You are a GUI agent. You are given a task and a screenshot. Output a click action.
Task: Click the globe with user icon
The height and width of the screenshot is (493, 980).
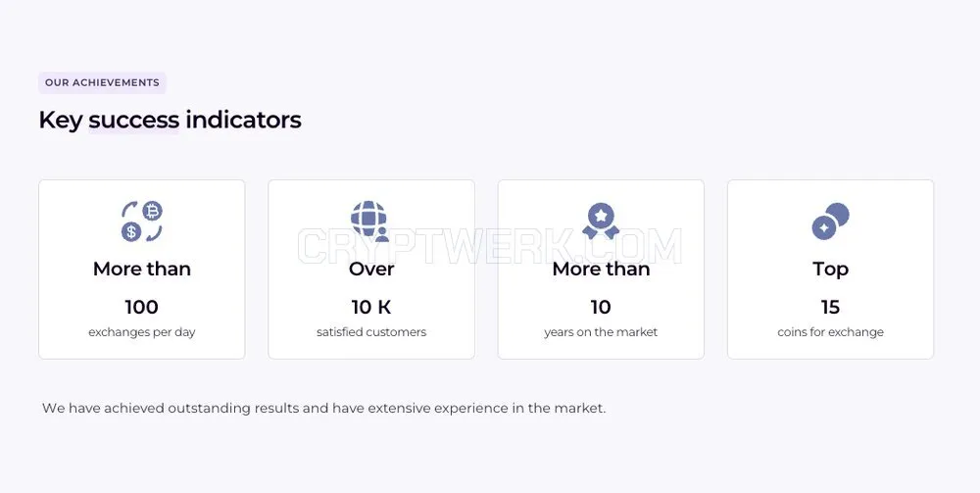pyautogui.click(x=370, y=222)
